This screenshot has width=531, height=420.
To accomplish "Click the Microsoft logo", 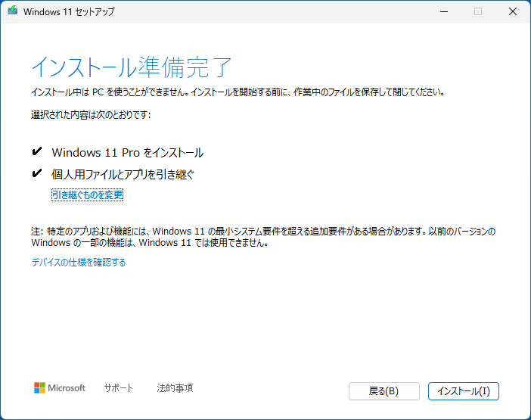I will click(x=60, y=387).
